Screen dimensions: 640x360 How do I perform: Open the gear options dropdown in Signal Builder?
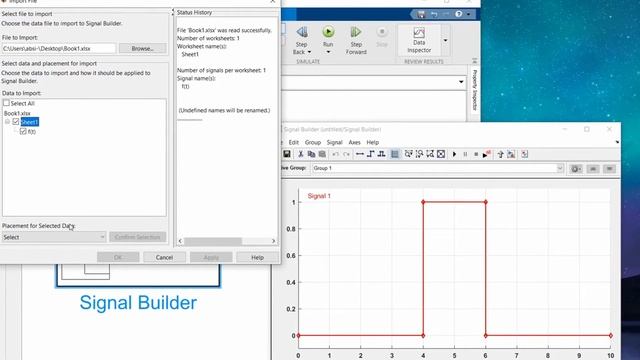coord(576,169)
